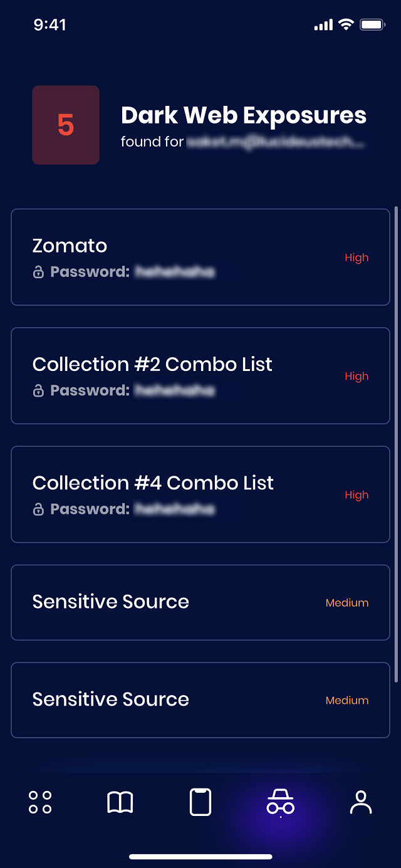Click the Medium label on first Sensitive Source
This screenshot has width=401, height=868.
pyautogui.click(x=347, y=603)
